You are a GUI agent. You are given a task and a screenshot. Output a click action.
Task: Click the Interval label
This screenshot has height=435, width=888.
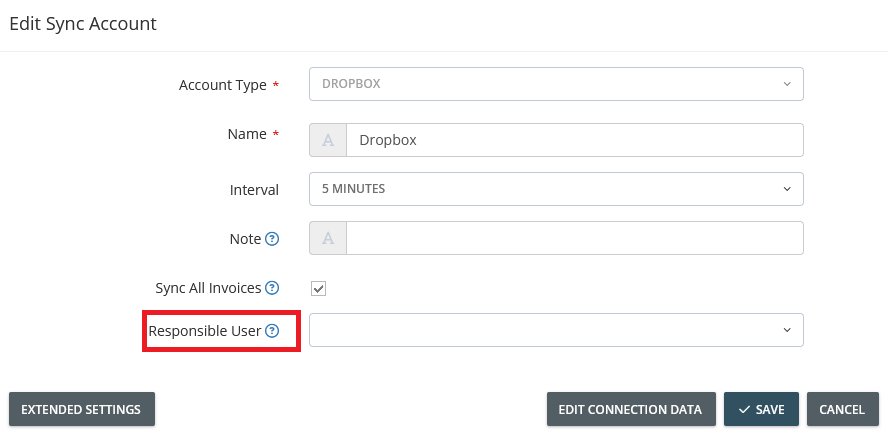tap(254, 190)
